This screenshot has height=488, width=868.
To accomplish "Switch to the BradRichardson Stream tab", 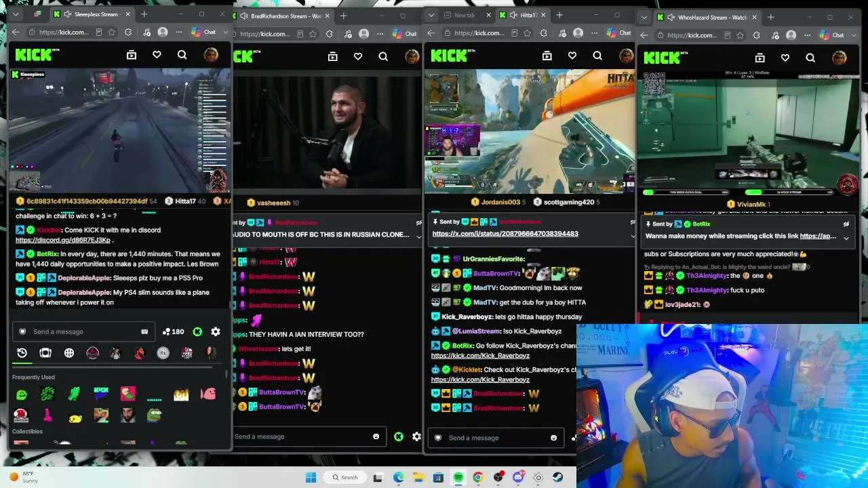I will pos(283,16).
